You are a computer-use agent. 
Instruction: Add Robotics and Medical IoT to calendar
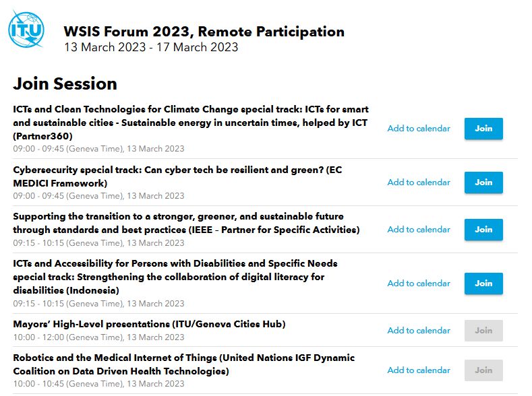(419, 370)
